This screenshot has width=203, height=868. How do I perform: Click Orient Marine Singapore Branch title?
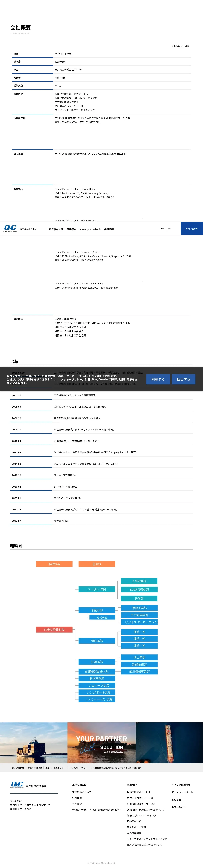click(x=77, y=252)
